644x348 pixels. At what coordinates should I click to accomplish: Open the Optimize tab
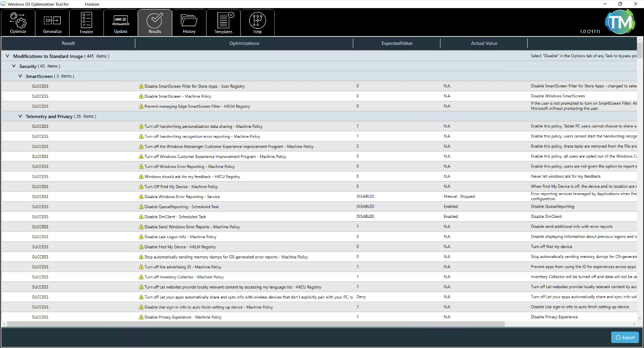[18, 23]
